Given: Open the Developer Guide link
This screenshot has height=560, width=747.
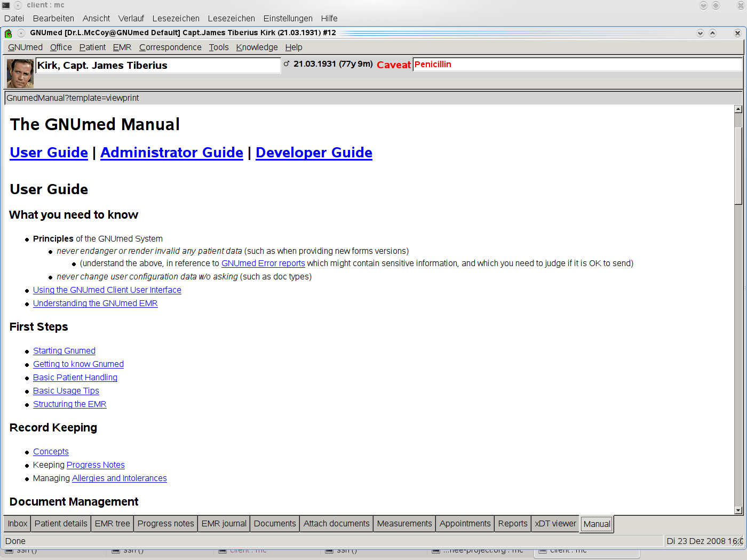Looking at the screenshot, I should point(314,153).
